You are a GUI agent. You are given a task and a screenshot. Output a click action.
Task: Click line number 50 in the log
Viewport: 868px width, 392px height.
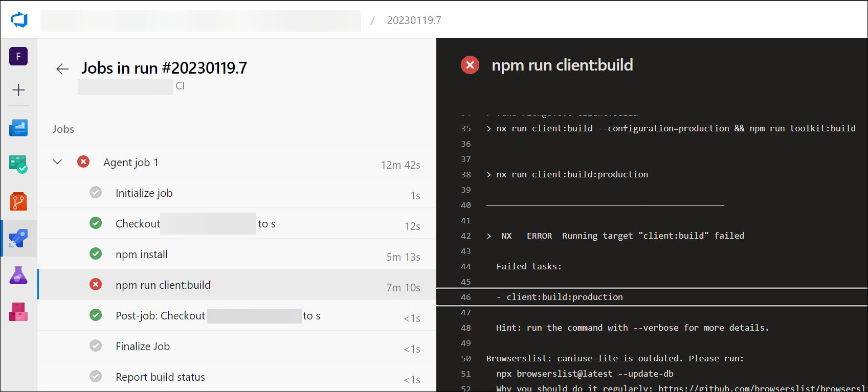pos(465,358)
